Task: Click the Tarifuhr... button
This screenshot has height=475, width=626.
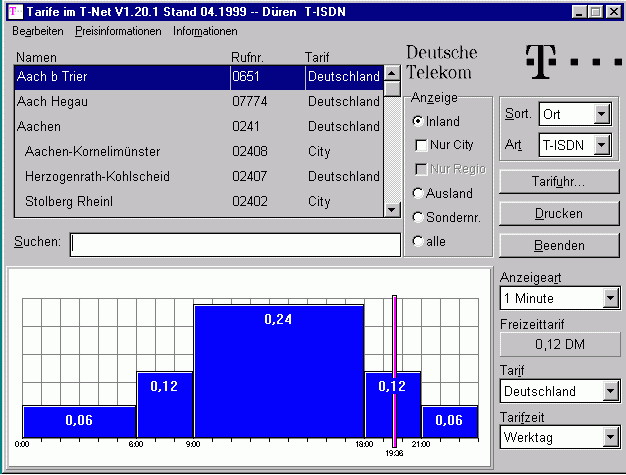Action: tap(557, 182)
